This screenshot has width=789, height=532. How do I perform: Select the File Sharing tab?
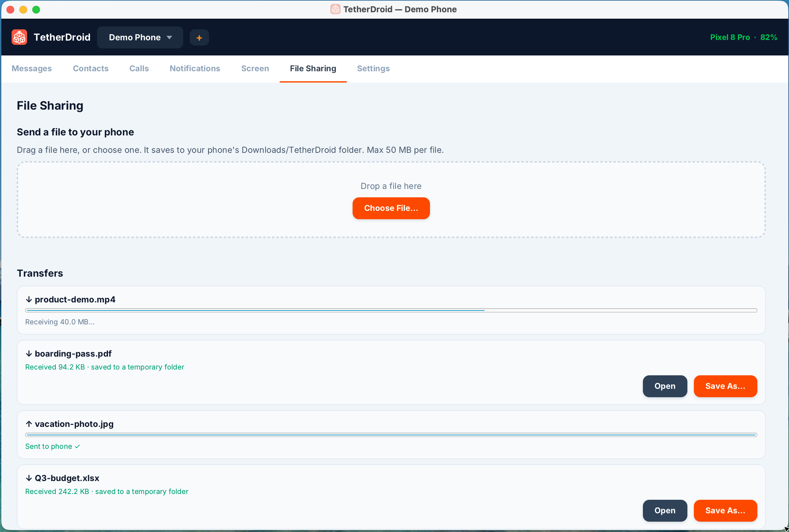click(x=313, y=69)
